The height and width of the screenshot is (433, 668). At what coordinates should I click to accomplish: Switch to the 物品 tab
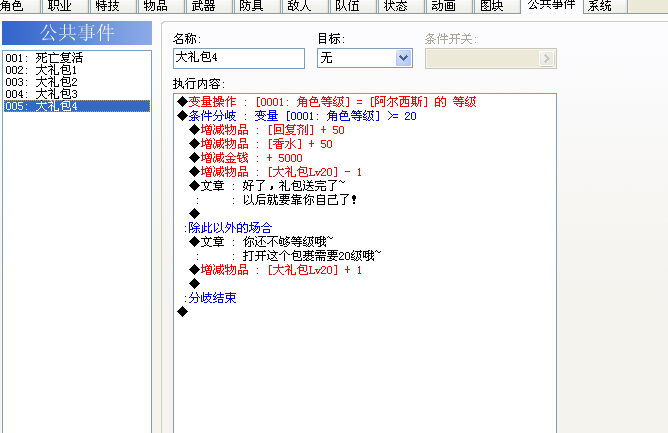161,6
